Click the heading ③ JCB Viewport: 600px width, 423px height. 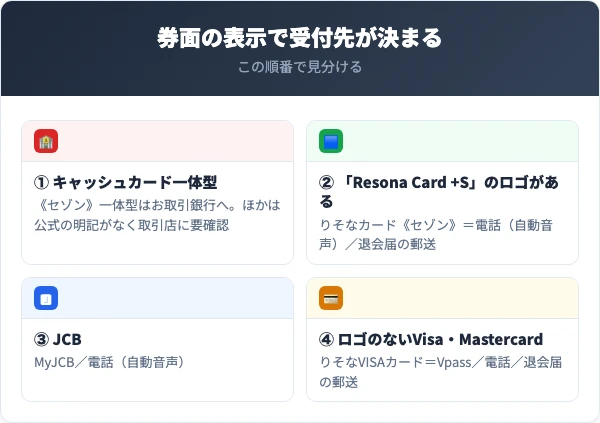click(58, 339)
